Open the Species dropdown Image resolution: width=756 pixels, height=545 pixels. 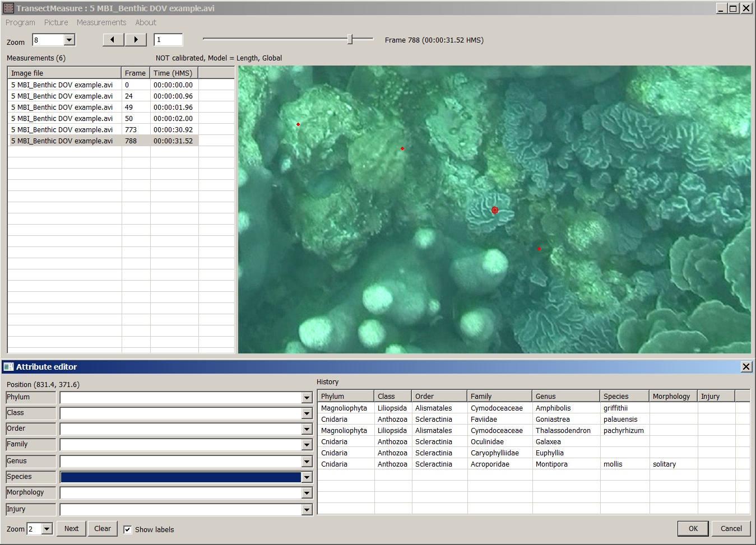click(306, 477)
